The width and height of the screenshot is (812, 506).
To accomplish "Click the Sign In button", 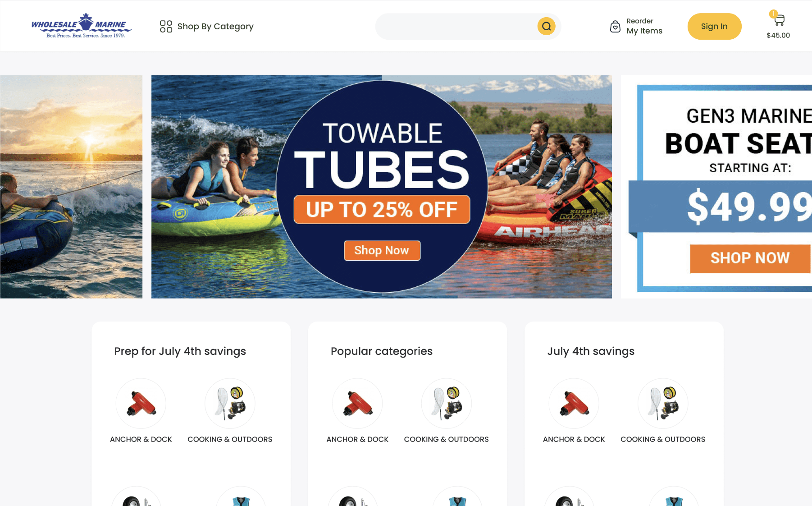I will tap(714, 26).
